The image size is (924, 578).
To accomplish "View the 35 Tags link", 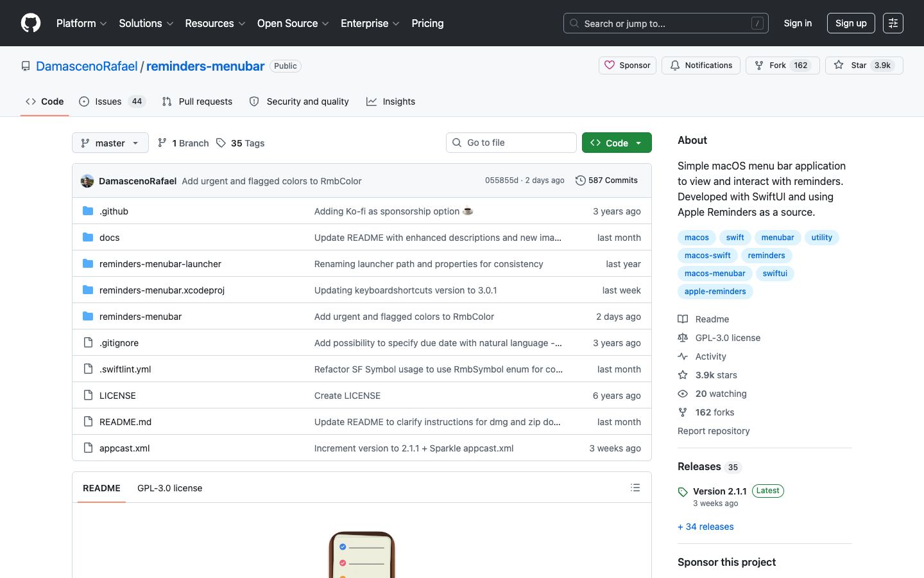I will click(241, 143).
